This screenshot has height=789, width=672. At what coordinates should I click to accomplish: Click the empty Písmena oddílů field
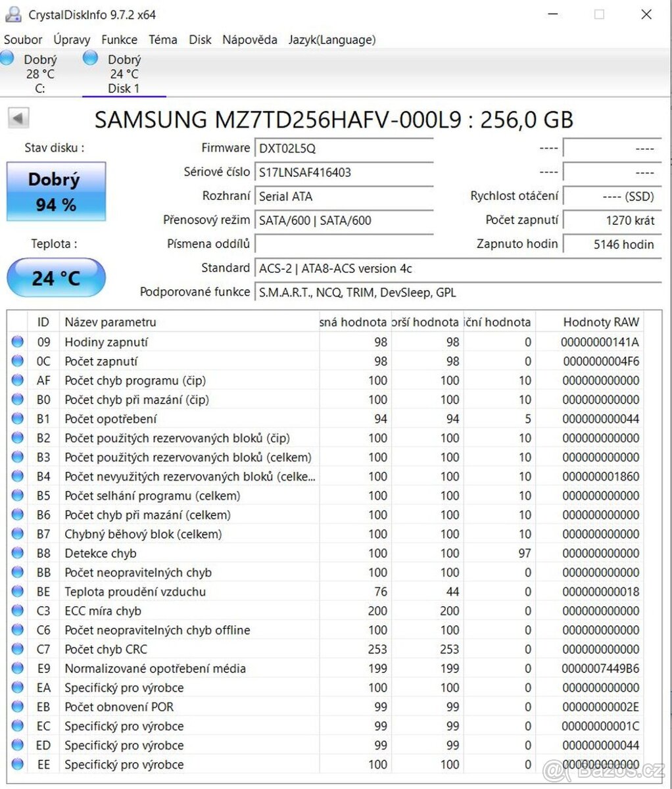click(x=344, y=244)
